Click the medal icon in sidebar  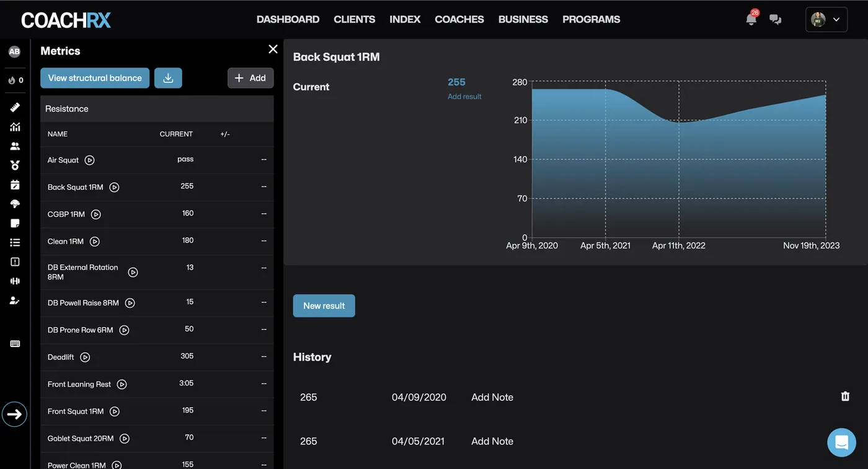(15, 165)
